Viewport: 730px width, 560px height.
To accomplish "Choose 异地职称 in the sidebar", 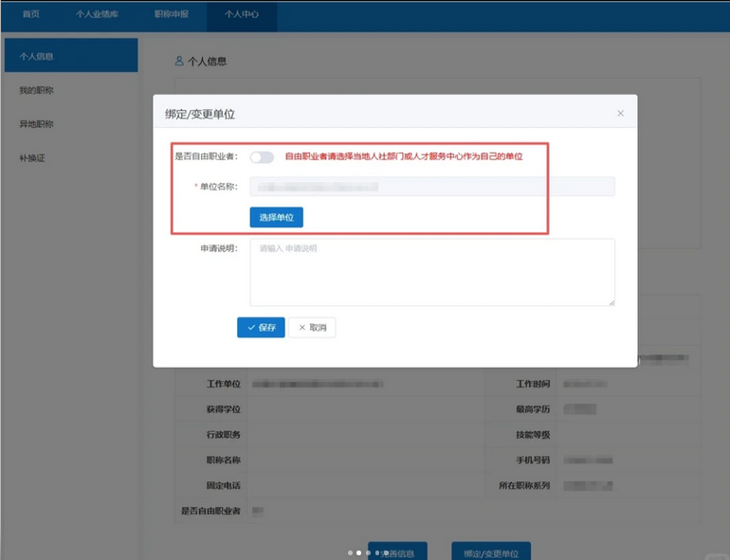I will click(36, 124).
